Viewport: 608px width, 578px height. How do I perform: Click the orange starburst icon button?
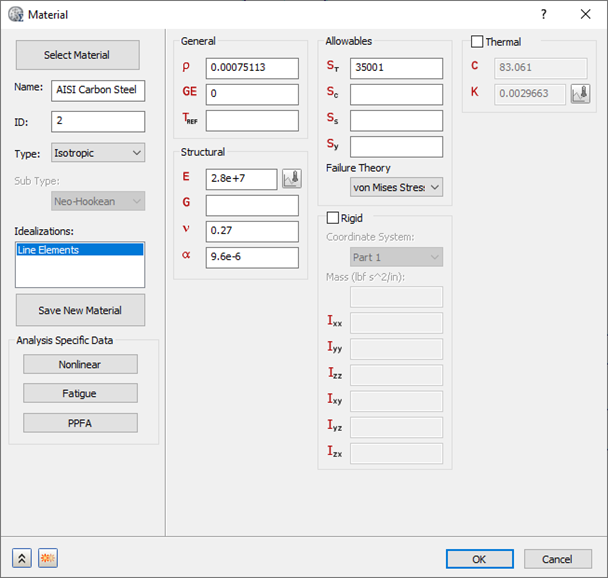pyautogui.click(x=46, y=558)
